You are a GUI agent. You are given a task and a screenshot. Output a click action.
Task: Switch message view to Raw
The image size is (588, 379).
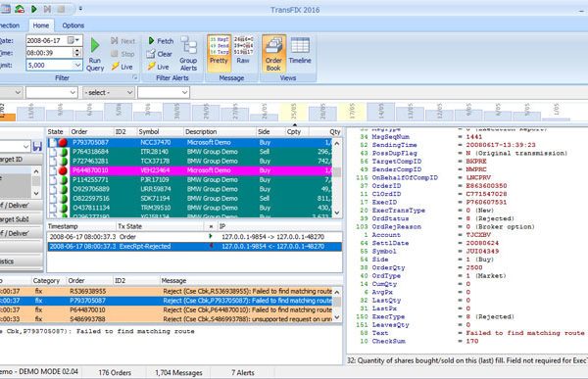(x=243, y=50)
